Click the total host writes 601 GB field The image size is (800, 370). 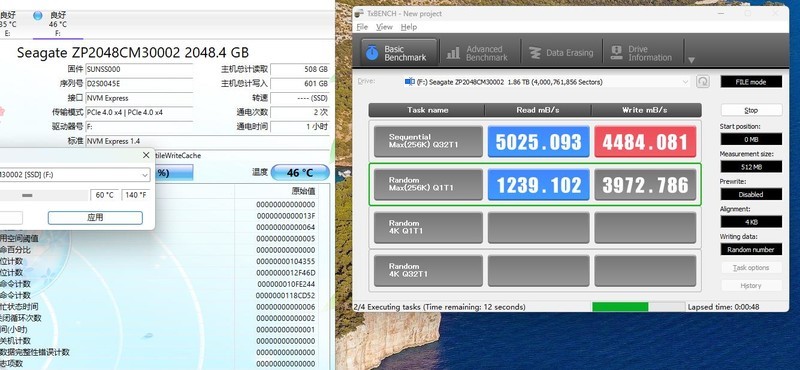pos(300,84)
